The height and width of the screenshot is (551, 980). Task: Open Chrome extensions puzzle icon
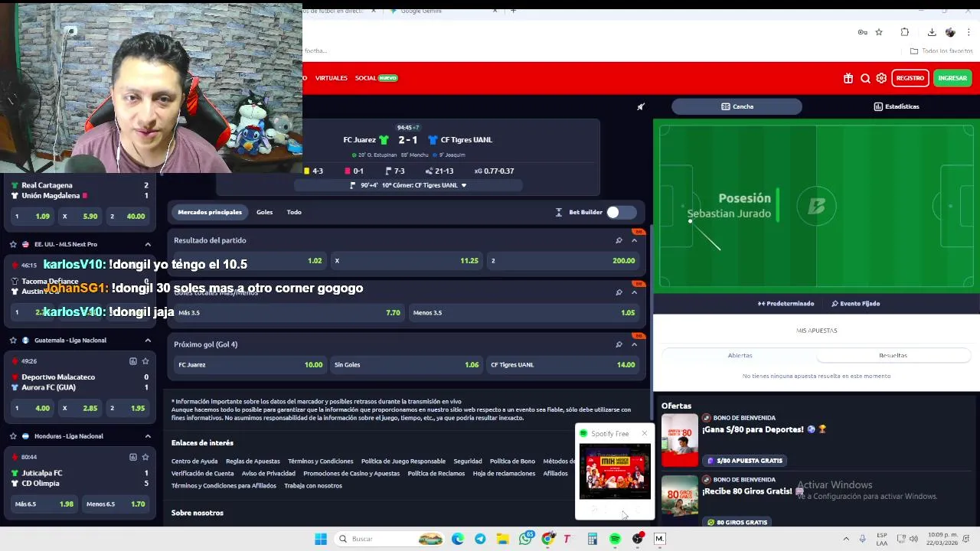905,32
